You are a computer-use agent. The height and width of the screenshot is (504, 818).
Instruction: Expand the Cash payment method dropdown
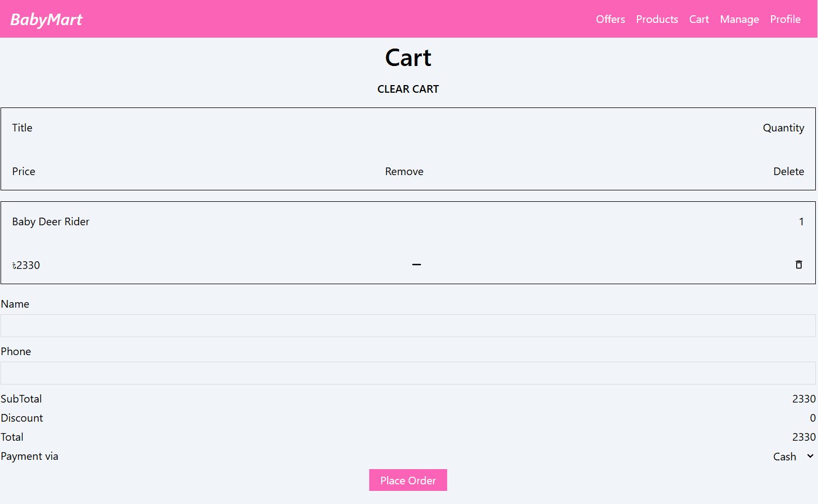pos(793,457)
